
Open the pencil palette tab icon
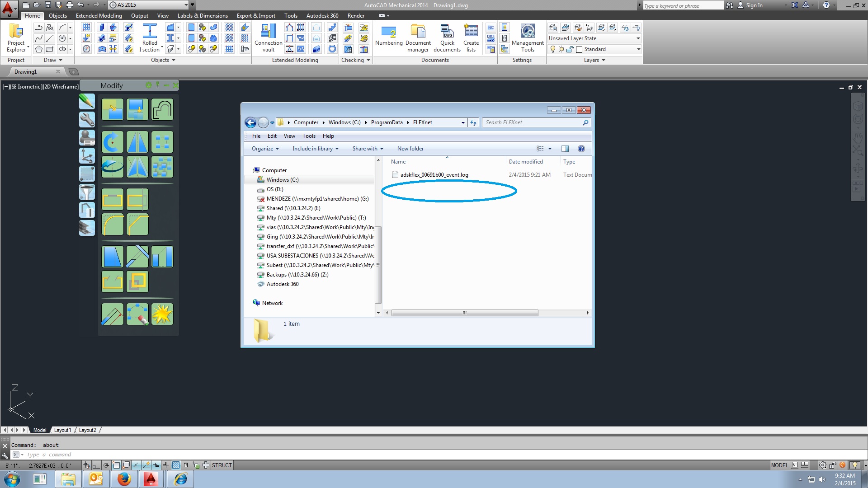point(87,101)
